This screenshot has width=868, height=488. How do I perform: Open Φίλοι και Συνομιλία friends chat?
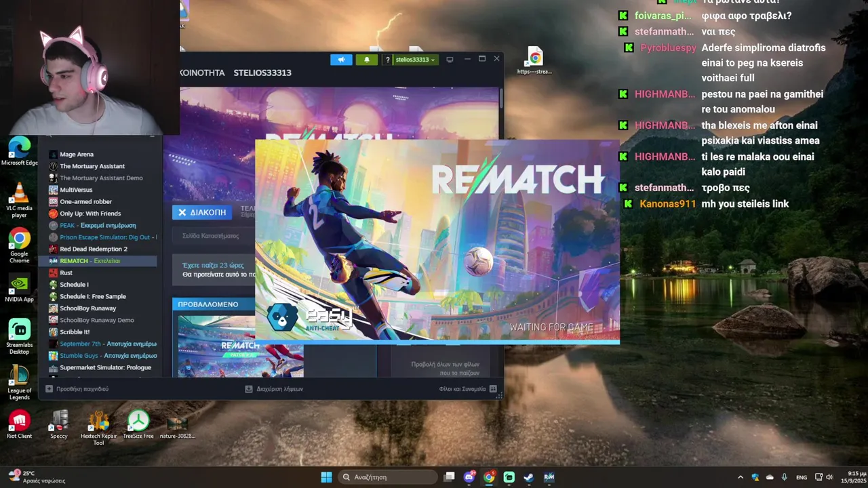[x=468, y=389]
